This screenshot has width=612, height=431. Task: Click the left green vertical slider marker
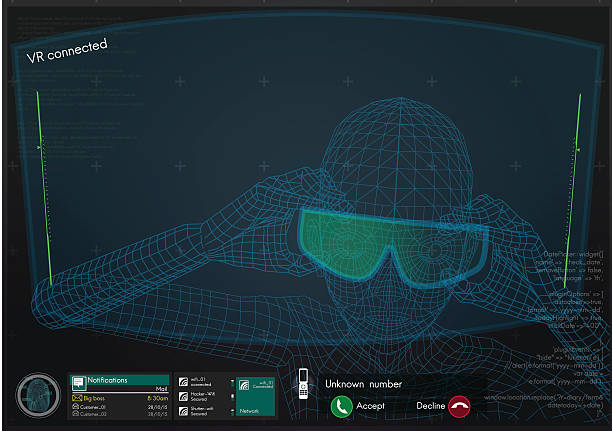39,147
